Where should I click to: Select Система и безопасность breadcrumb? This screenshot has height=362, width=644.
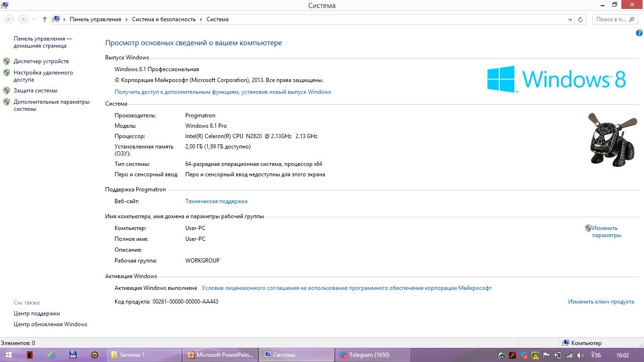coord(164,19)
